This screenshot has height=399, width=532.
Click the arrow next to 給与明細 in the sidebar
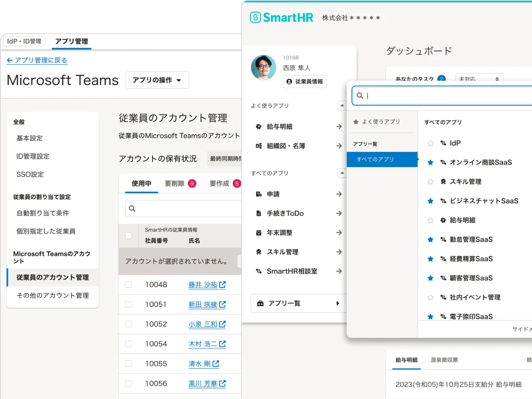pos(339,127)
